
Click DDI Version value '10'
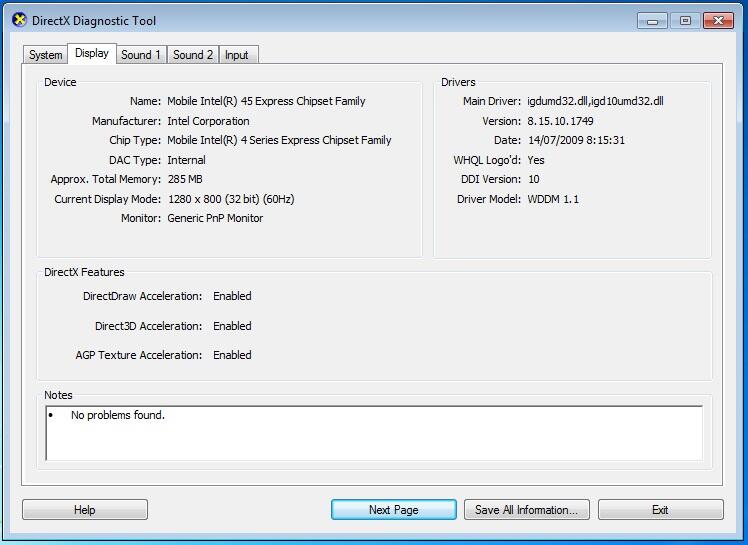tap(534, 179)
